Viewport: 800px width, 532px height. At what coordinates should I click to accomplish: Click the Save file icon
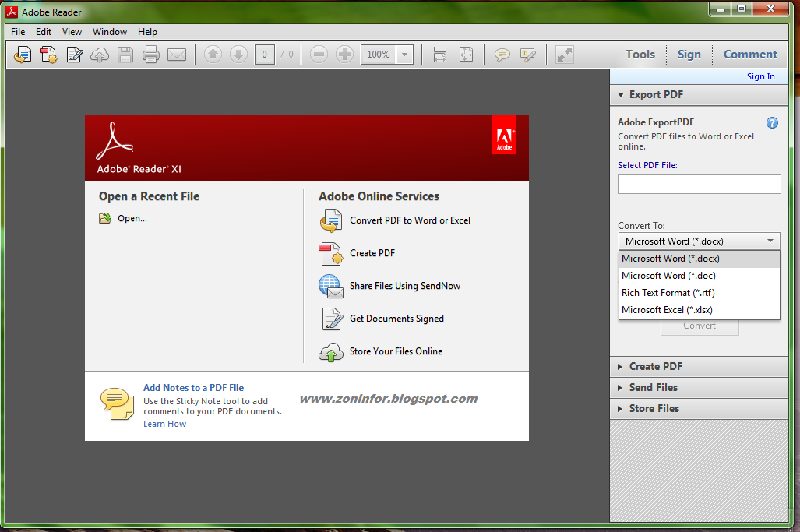[x=125, y=55]
